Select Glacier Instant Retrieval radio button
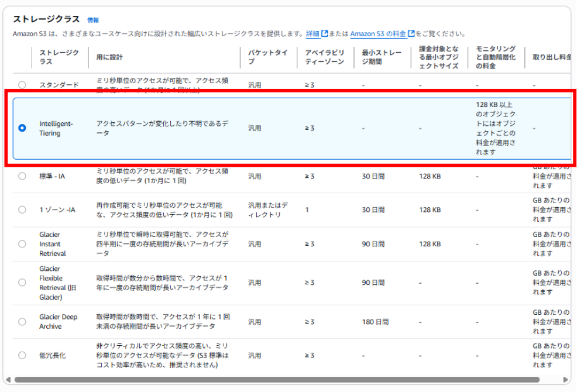The width and height of the screenshot is (577, 392). [x=22, y=244]
